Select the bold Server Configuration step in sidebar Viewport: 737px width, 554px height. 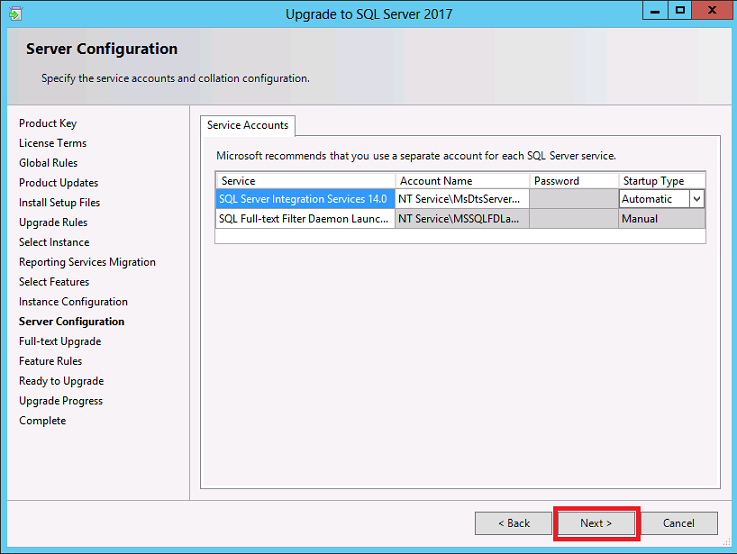pyautogui.click(x=72, y=321)
